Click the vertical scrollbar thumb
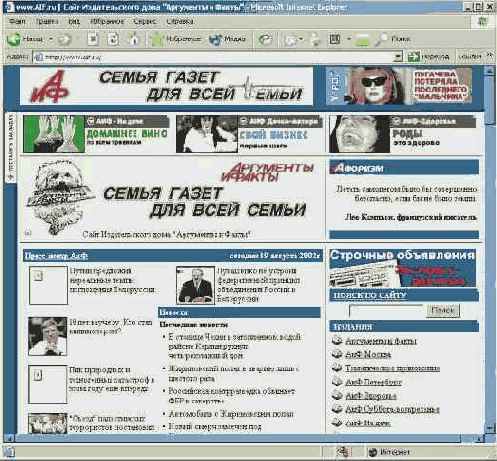This screenshot has height=461, width=497. coord(490,100)
